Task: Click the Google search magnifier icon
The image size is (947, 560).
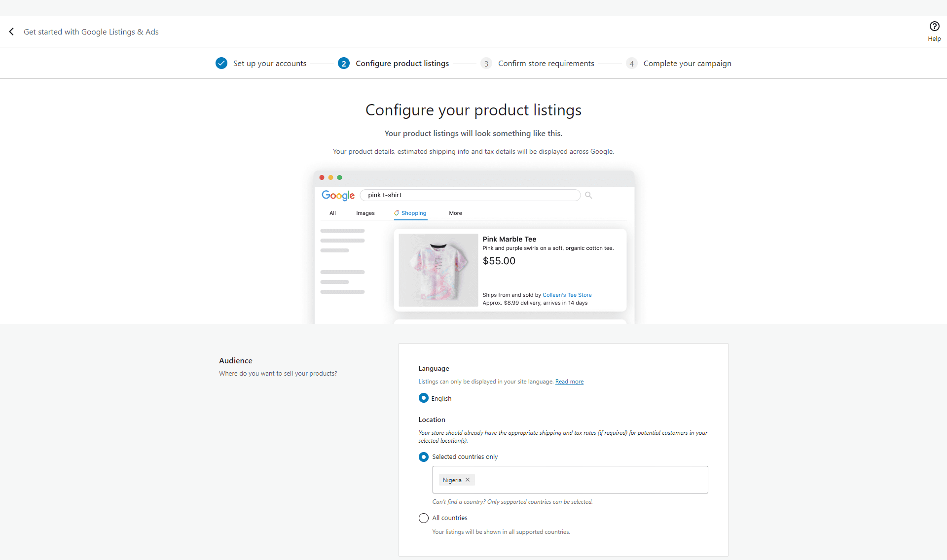Action: pos(588,195)
